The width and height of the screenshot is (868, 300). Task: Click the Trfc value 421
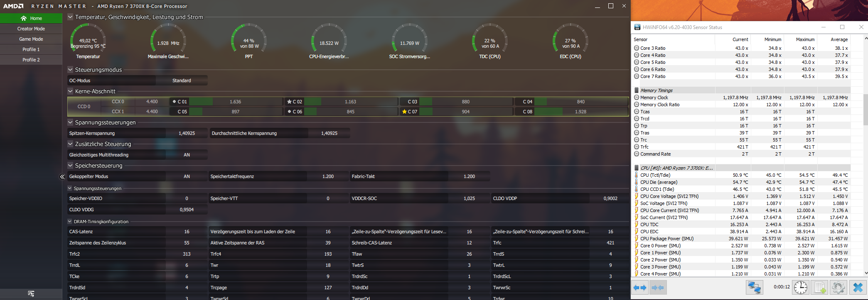610,243
